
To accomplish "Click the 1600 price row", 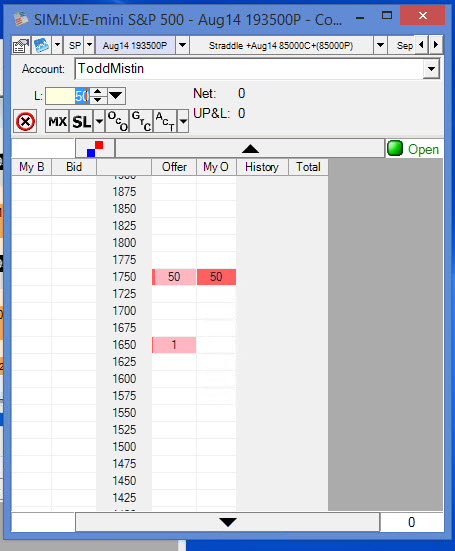I will 124,379.
